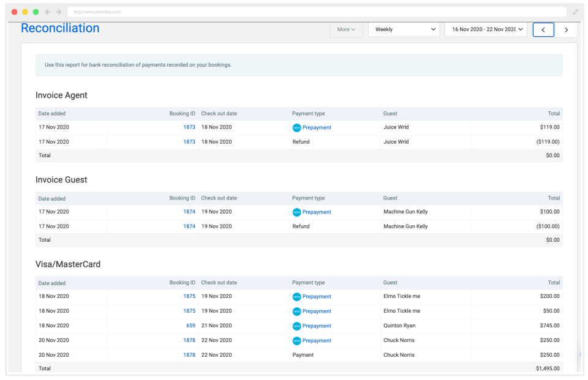Viewport: 588px width, 380px height.
Task: Click the Guest header in Visa/MasterCard table
Action: point(390,283)
